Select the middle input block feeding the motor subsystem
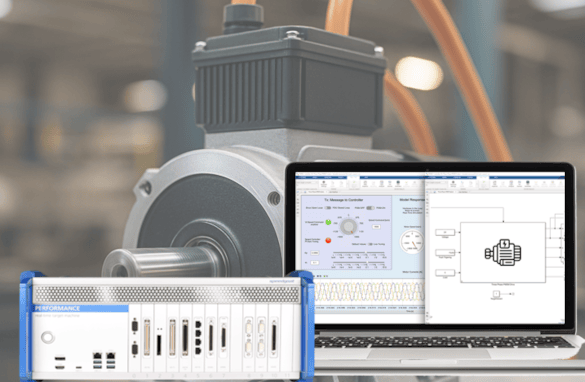 pyautogui.click(x=445, y=253)
